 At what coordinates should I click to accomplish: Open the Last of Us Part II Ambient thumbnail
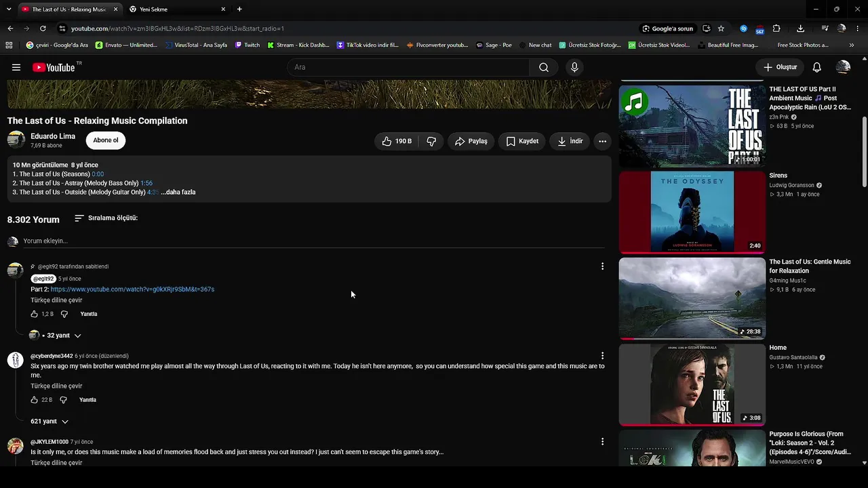692,126
